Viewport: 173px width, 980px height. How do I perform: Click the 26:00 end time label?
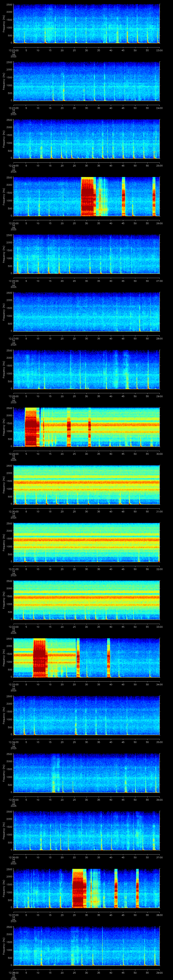[159, 223]
